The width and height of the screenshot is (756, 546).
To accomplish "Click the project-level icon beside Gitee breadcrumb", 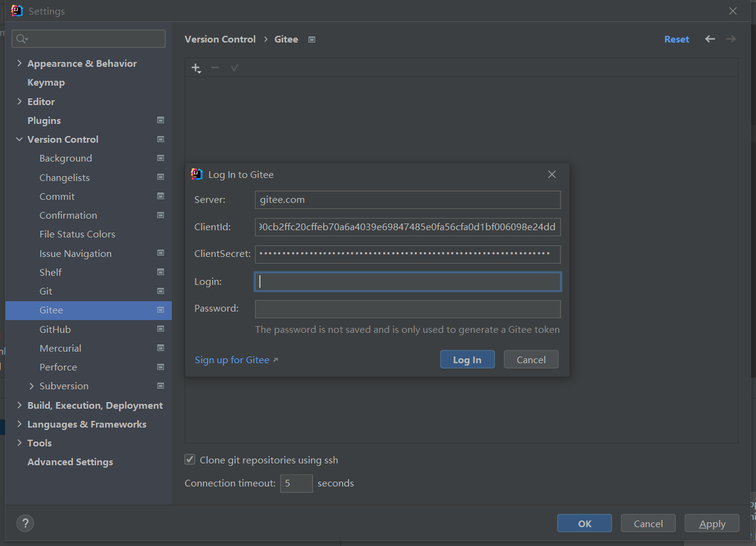I will [312, 39].
